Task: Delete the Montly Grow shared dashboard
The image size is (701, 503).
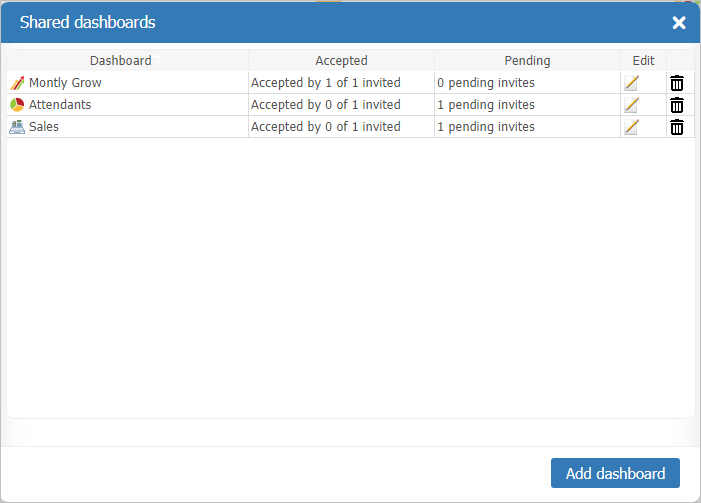Action: pos(677,83)
